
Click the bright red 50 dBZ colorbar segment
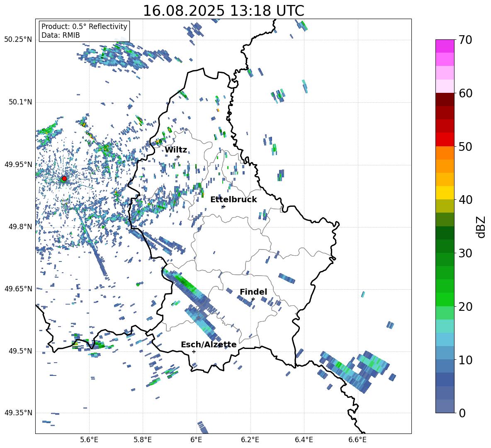tap(445, 140)
